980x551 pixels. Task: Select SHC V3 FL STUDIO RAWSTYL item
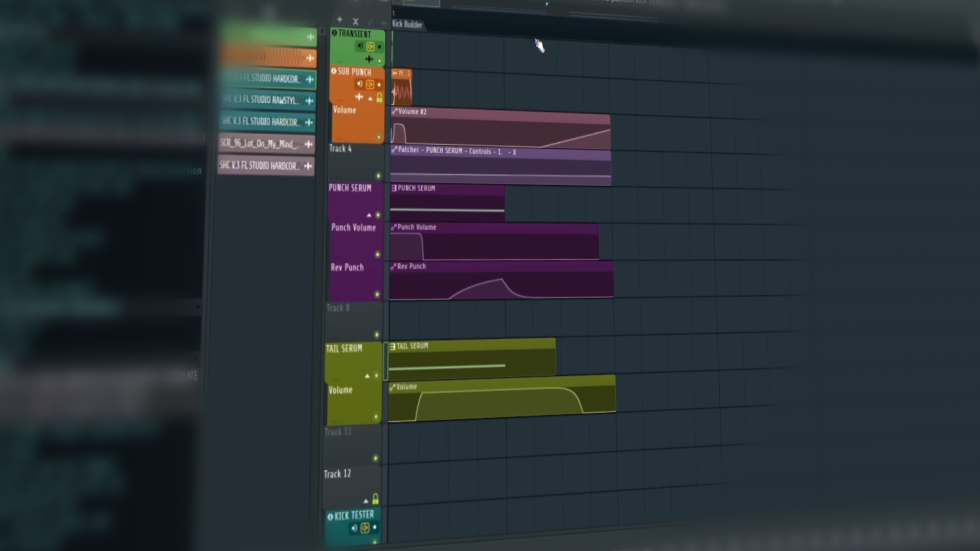pyautogui.click(x=261, y=100)
